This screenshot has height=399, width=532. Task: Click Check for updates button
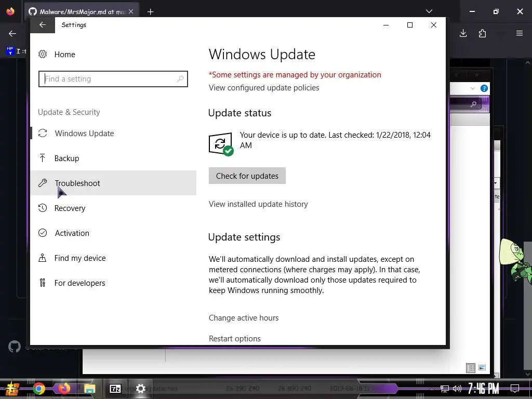(247, 176)
